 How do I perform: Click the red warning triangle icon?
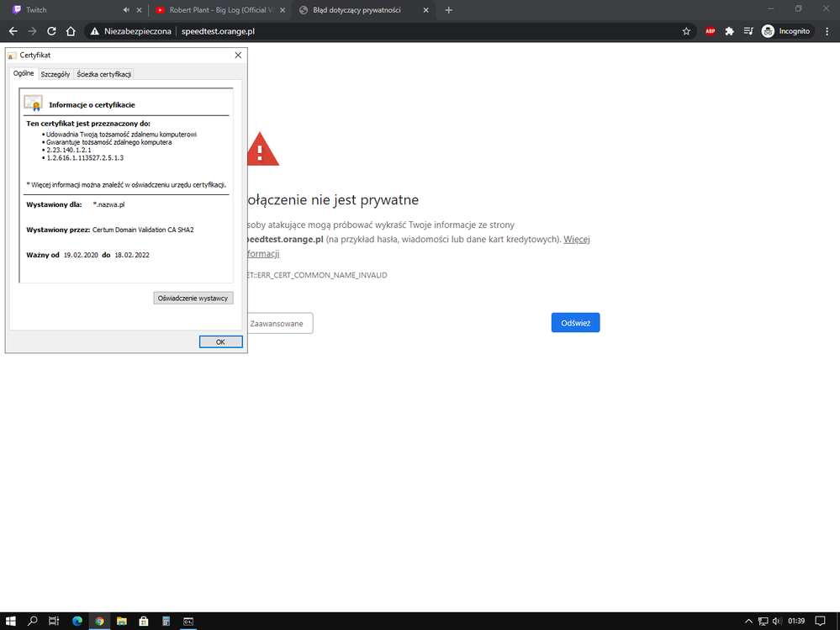tap(262, 149)
